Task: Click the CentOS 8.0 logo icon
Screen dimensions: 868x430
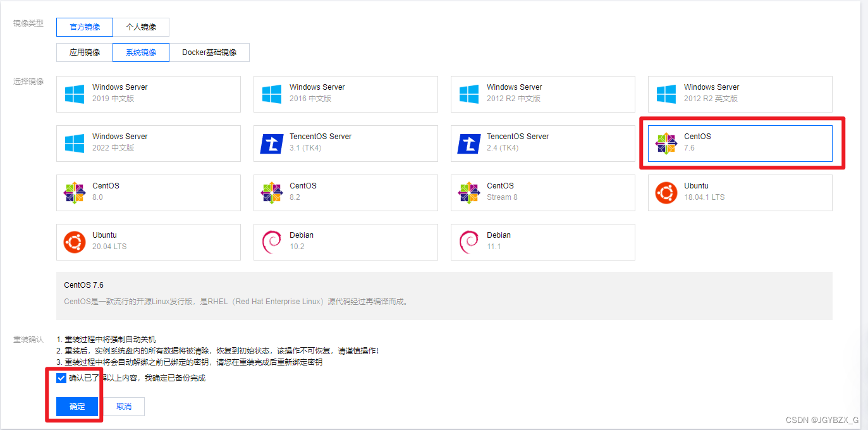Action: pos(74,193)
